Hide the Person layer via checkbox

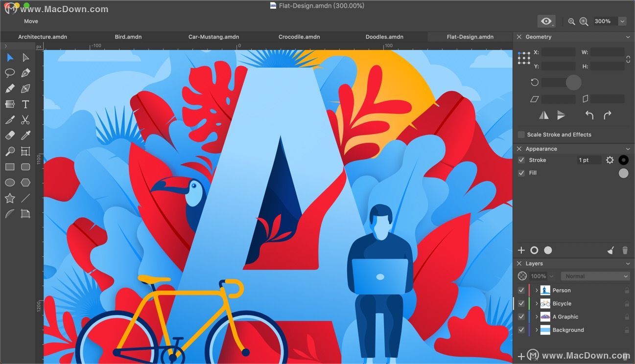pyautogui.click(x=521, y=290)
